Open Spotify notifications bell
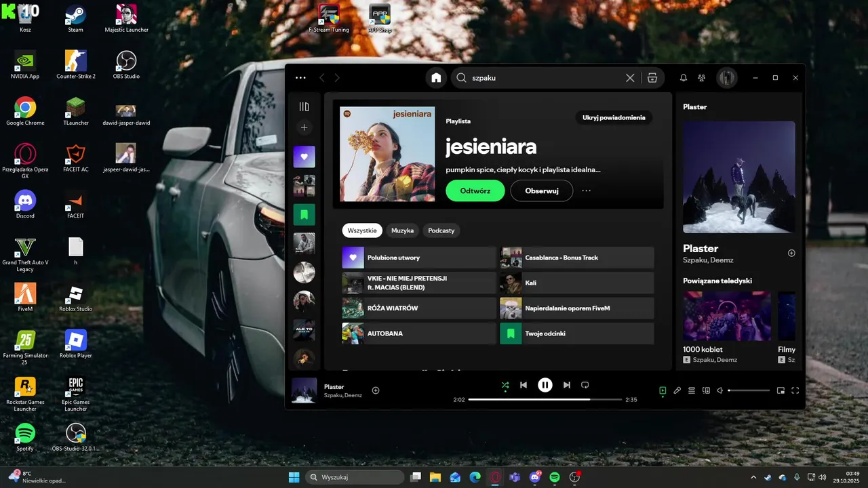Viewport: 868px width, 488px height. pyautogui.click(x=684, y=78)
